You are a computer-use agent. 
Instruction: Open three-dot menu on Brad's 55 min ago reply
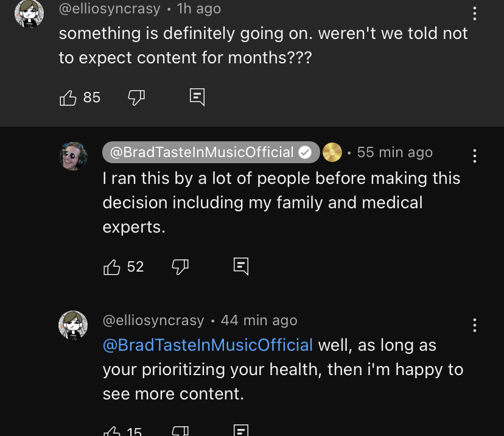tap(474, 156)
